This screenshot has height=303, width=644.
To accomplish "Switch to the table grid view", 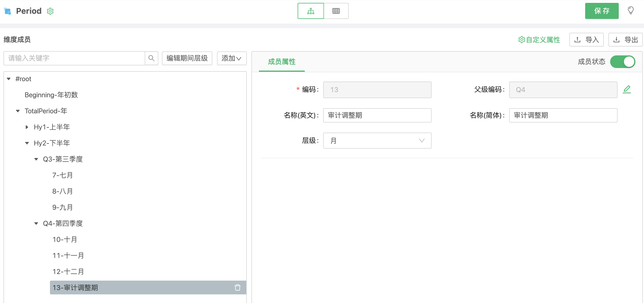I will click(336, 11).
